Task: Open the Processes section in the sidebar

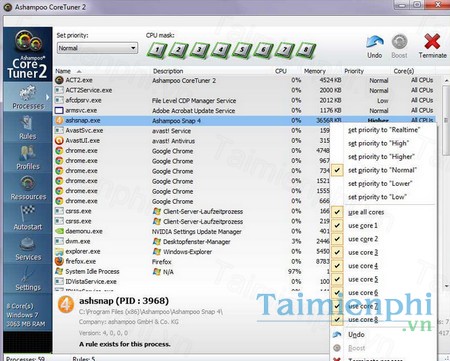Action: tap(28, 97)
